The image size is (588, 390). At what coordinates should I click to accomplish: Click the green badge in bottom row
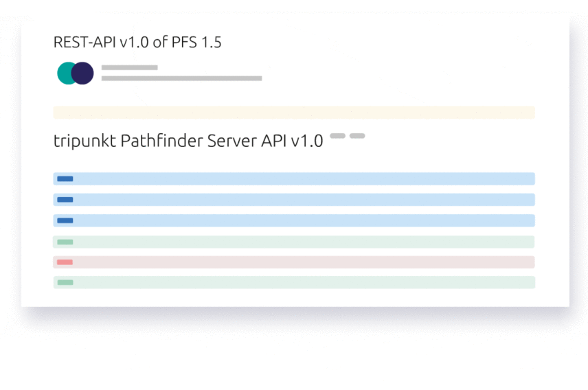(x=65, y=282)
